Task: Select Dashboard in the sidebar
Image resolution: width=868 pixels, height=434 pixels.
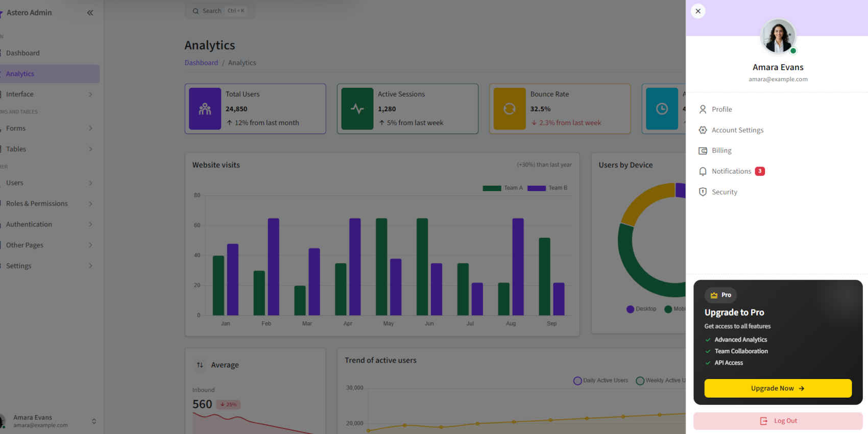Action: pyautogui.click(x=23, y=53)
